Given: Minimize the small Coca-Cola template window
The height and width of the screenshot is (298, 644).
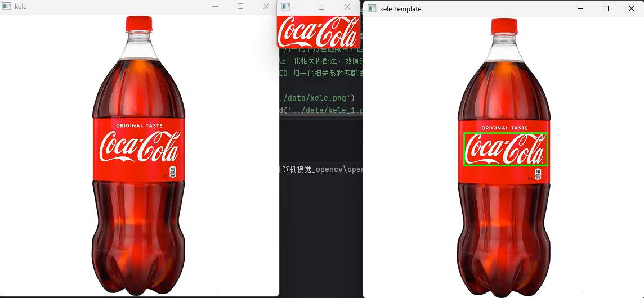Looking at the screenshot, I should tap(296, 7).
